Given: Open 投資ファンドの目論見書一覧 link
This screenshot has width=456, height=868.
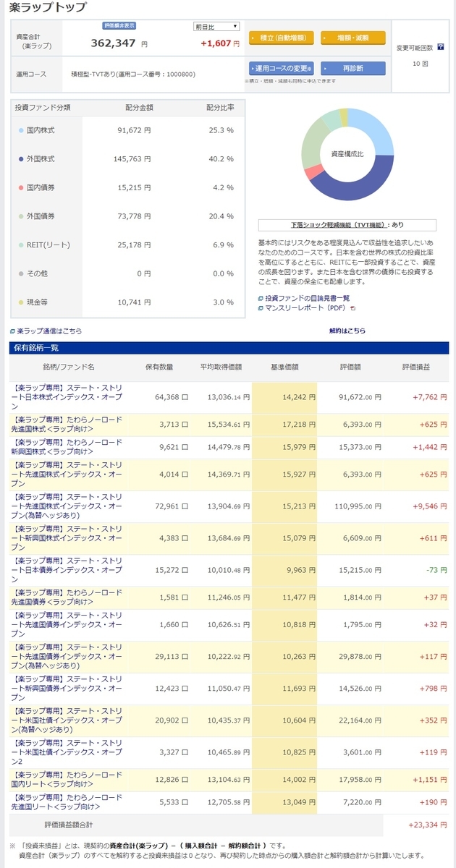Looking at the screenshot, I should (x=307, y=298).
